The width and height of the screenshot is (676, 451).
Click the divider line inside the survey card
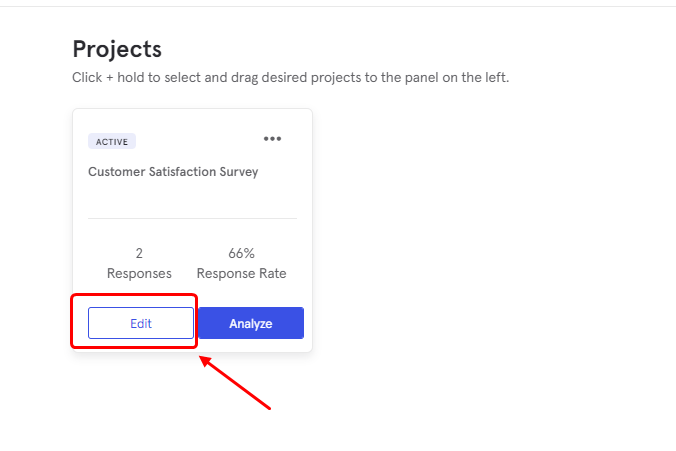coord(192,218)
